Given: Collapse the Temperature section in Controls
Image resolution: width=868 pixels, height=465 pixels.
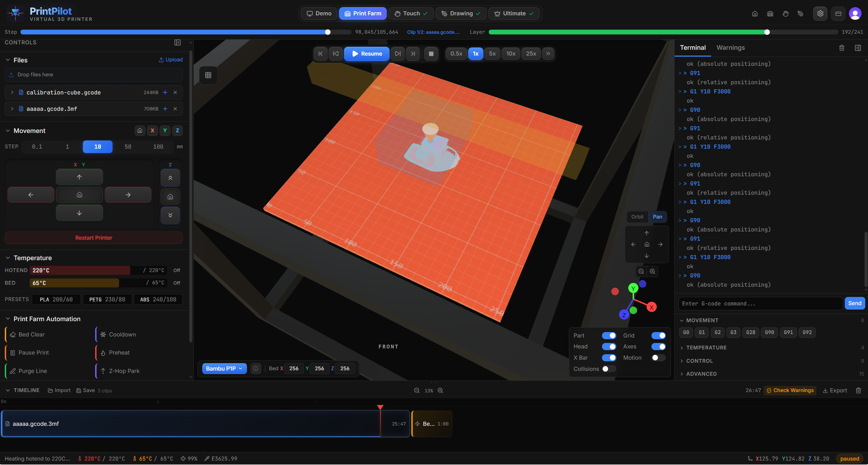Looking at the screenshot, I should [8, 258].
